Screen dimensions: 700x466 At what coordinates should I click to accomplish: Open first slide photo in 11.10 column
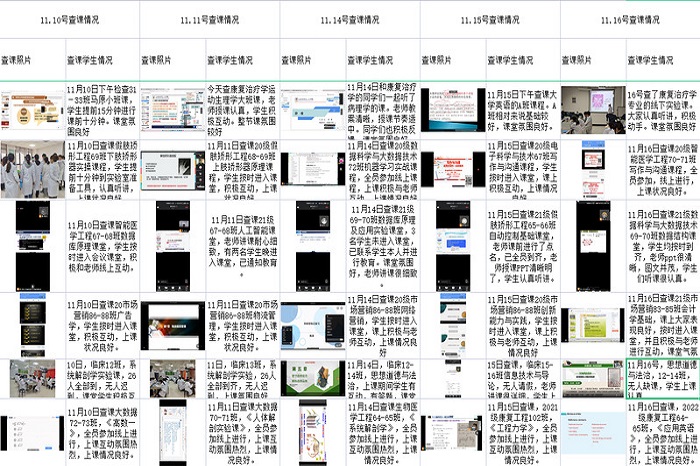32,109
